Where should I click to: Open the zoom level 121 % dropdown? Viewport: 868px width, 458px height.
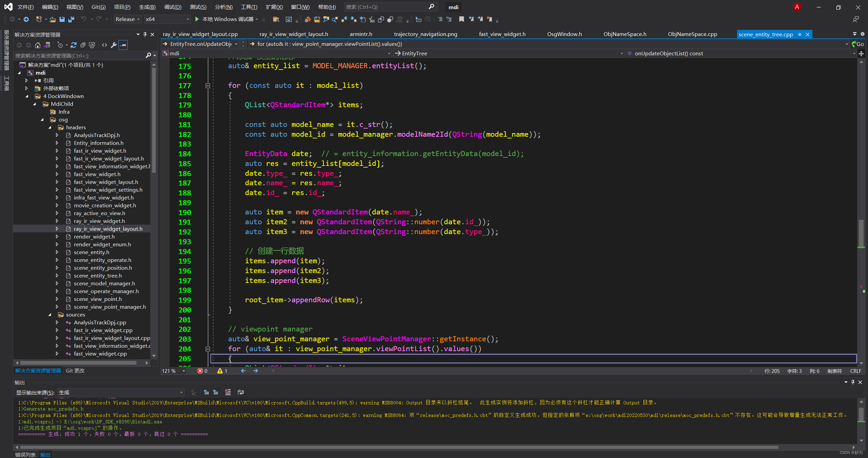point(174,371)
